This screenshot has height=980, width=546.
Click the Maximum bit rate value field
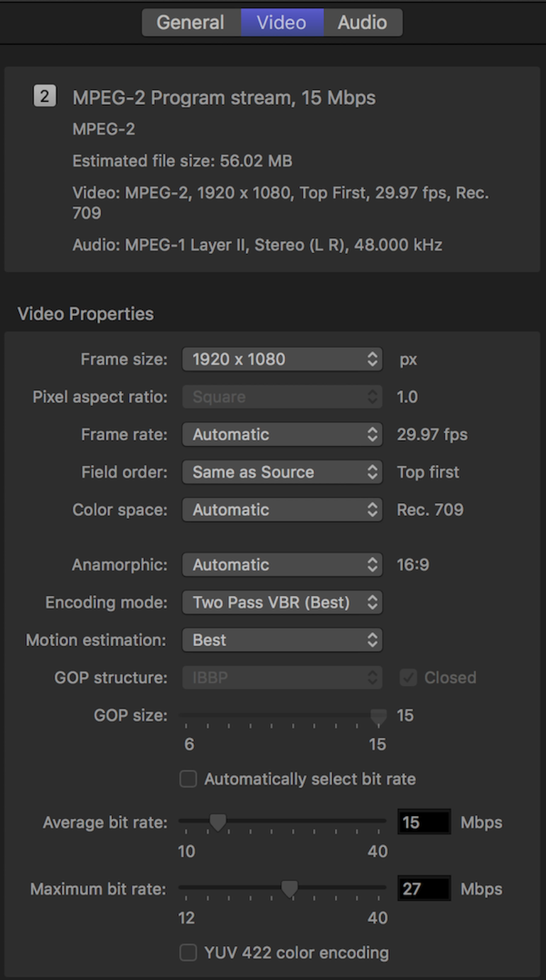[x=424, y=889]
